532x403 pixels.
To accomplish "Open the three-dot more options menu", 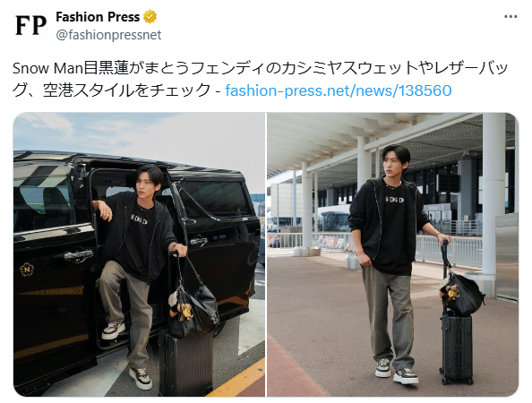I will click(511, 17).
